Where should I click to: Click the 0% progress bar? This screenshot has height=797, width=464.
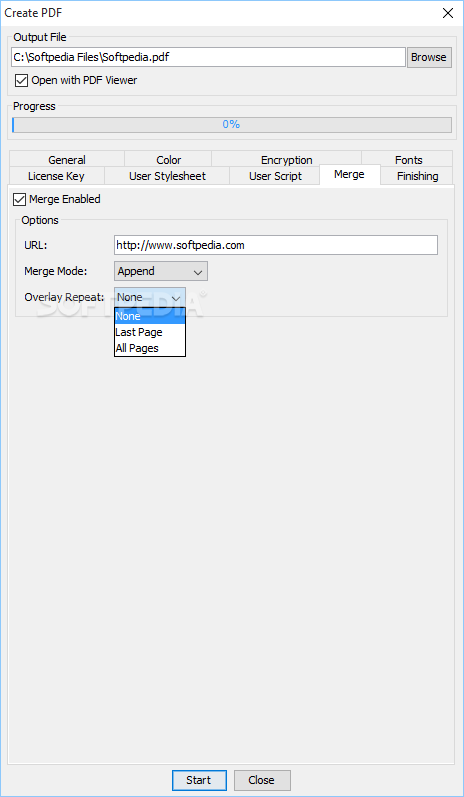[x=232, y=125]
